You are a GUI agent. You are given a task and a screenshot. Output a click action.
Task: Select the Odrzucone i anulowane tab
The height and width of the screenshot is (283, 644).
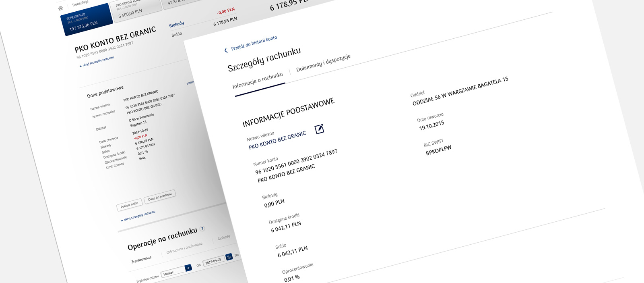[184, 248]
